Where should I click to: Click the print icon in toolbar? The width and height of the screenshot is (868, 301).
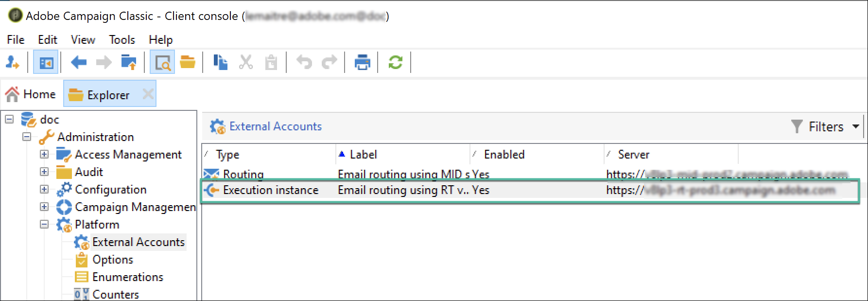362,62
